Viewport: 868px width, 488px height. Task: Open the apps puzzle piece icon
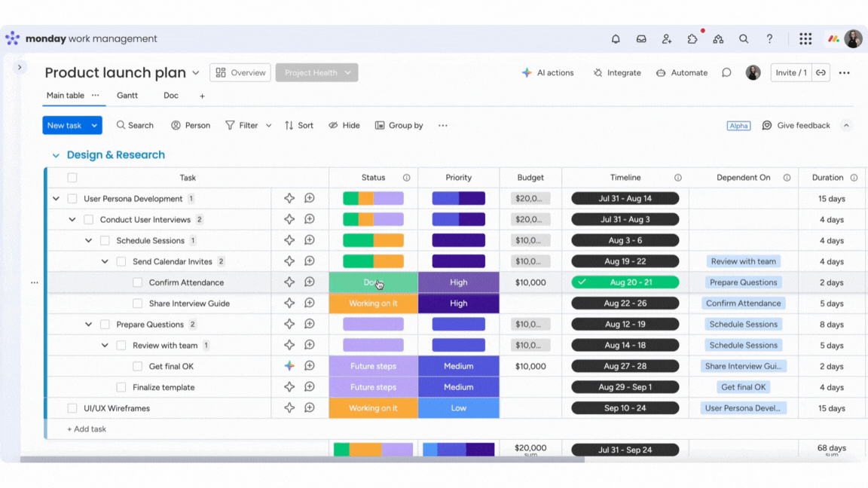click(692, 39)
